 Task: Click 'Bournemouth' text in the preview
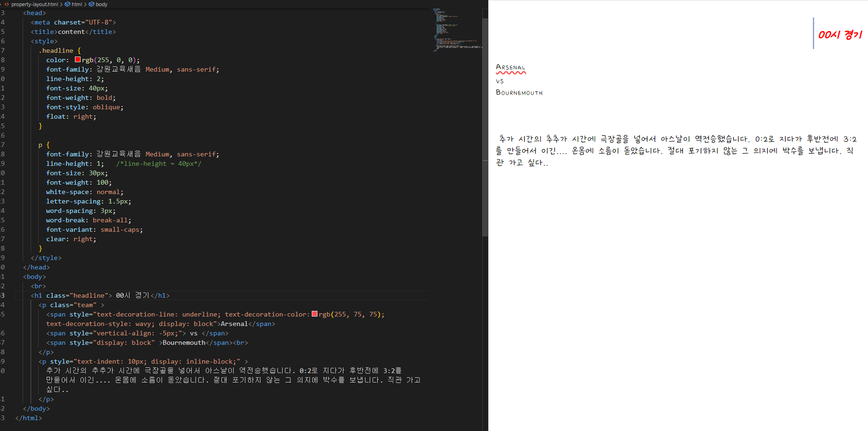click(x=519, y=92)
